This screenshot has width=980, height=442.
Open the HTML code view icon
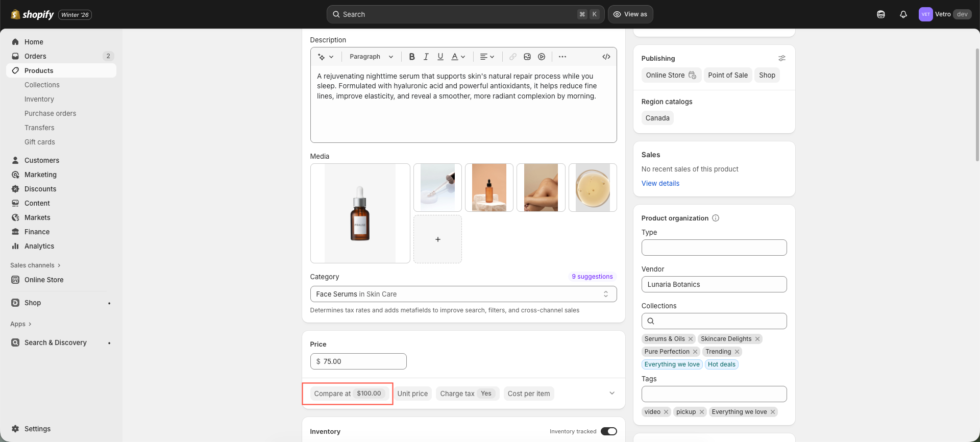point(606,57)
